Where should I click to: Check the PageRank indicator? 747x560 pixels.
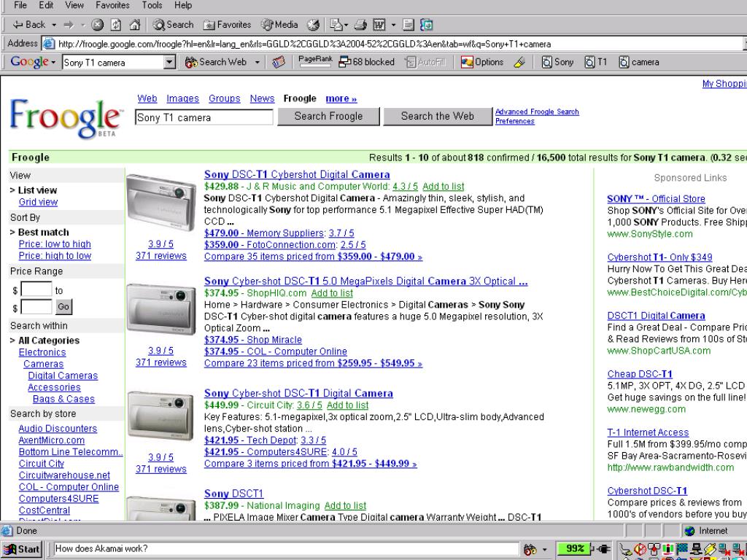pyautogui.click(x=315, y=61)
